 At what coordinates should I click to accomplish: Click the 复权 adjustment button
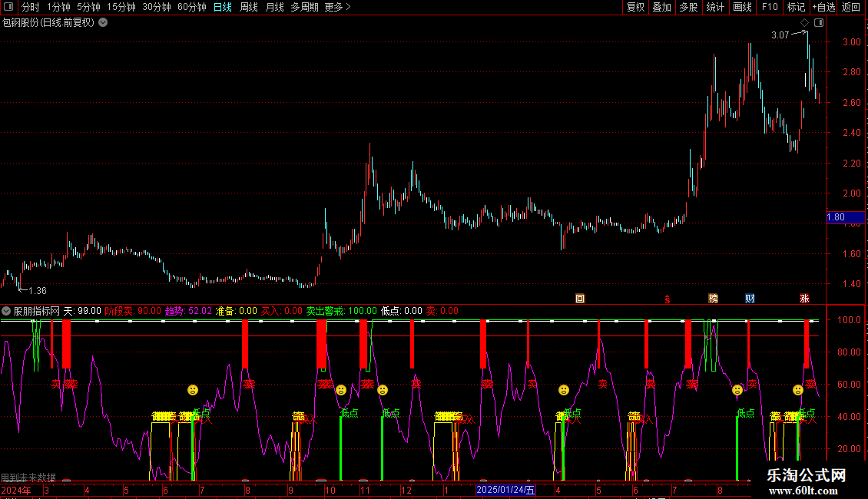(x=635, y=7)
